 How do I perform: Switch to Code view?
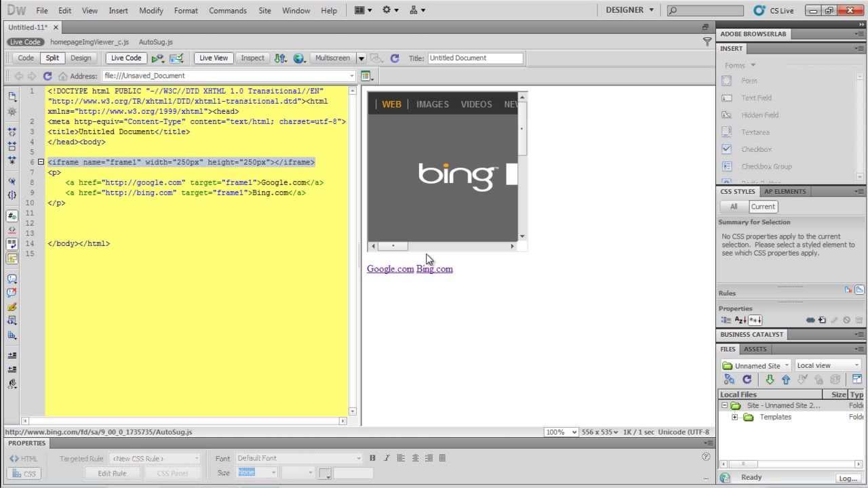click(26, 58)
